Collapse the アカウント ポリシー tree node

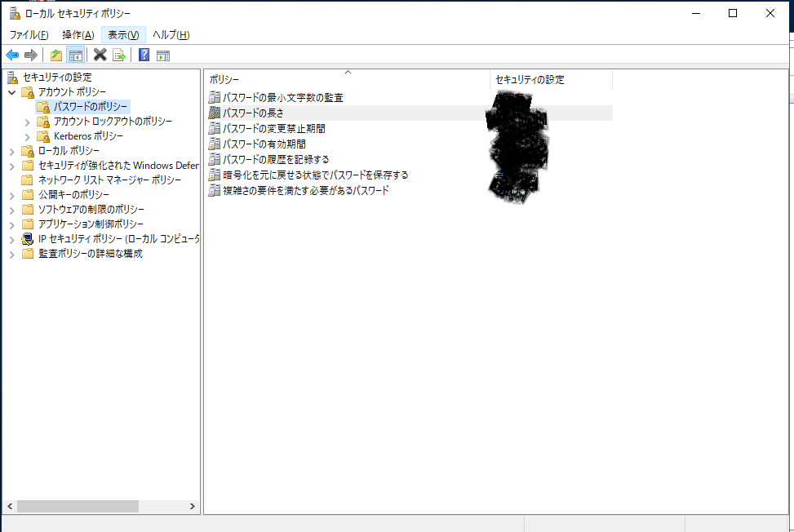coord(12,92)
